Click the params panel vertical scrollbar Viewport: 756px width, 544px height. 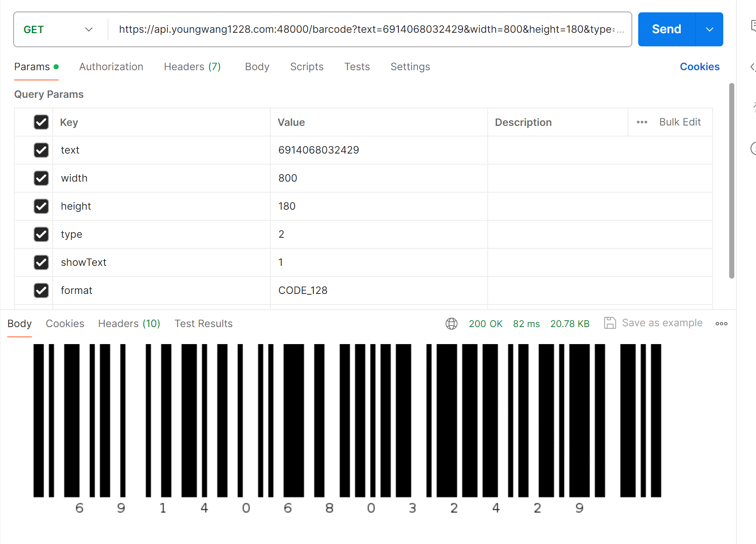(x=732, y=181)
